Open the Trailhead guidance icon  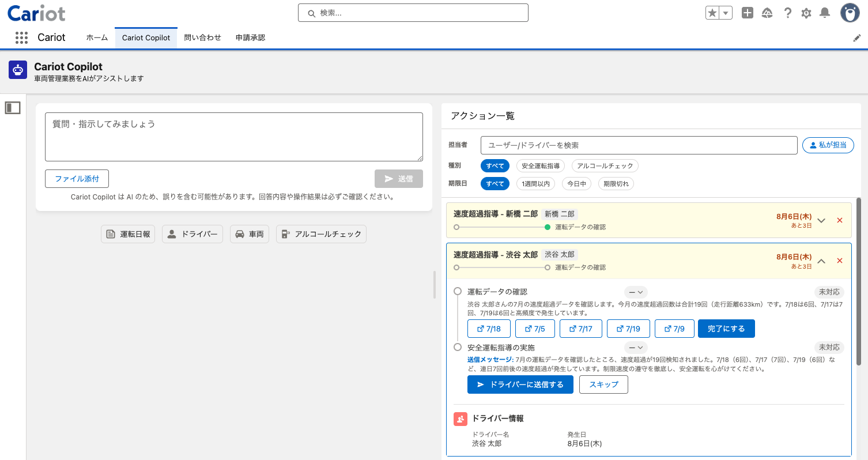767,13
